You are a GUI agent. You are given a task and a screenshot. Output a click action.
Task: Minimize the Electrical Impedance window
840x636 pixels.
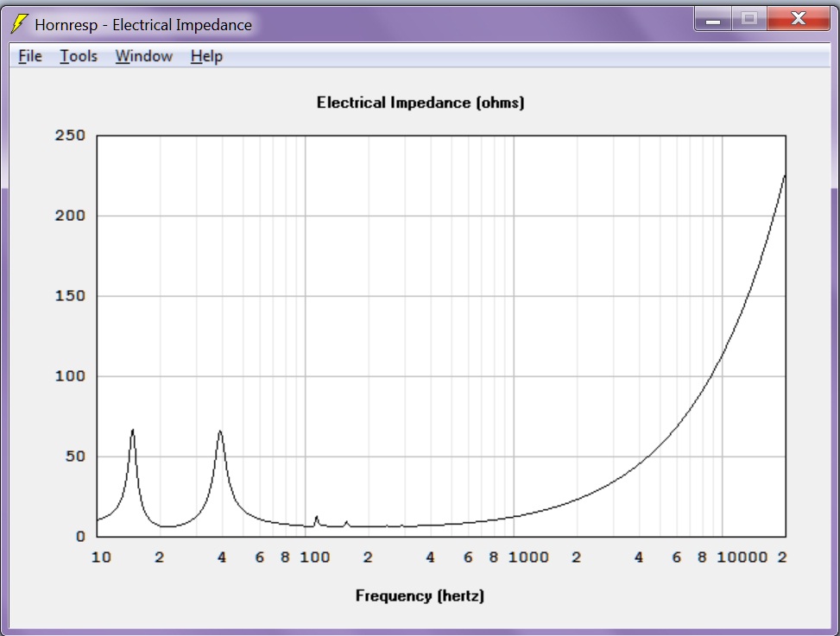click(713, 19)
